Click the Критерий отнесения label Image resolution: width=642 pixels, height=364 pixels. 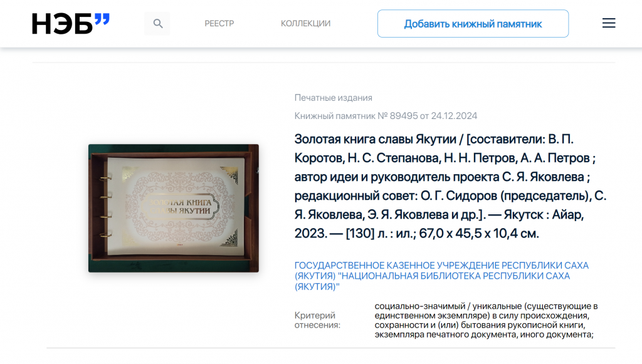[317, 320]
